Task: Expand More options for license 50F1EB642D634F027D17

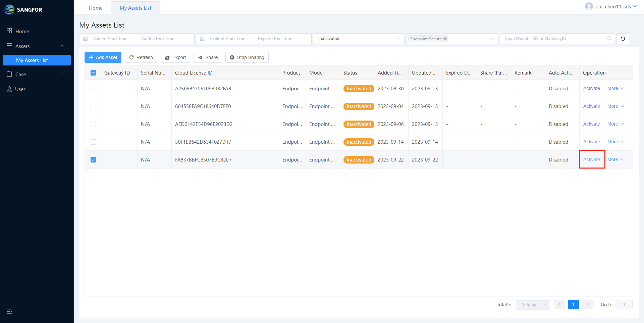Action: pyautogui.click(x=615, y=142)
